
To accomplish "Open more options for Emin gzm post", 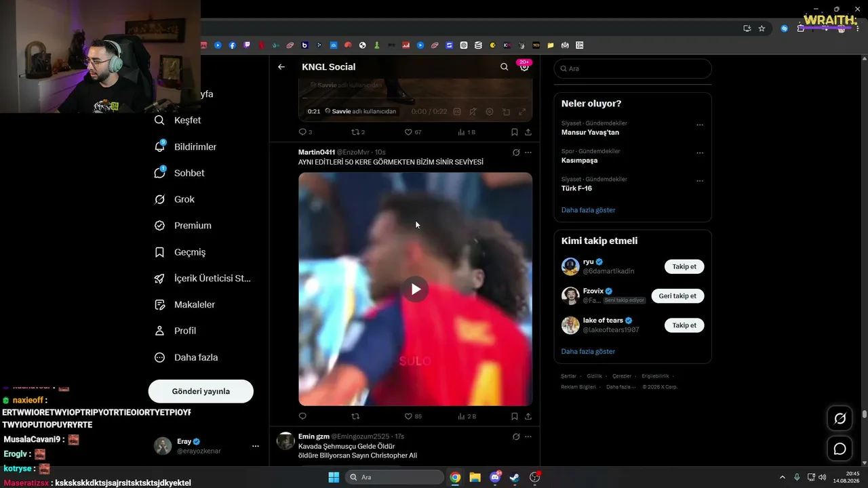I will 528,436.
